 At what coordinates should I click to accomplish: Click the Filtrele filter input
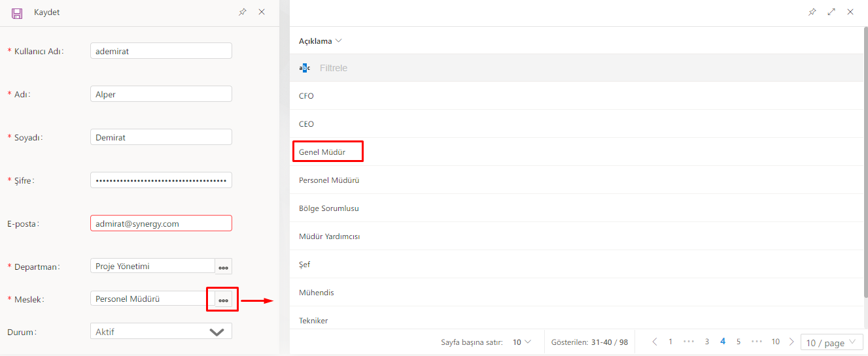click(x=458, y=68)
